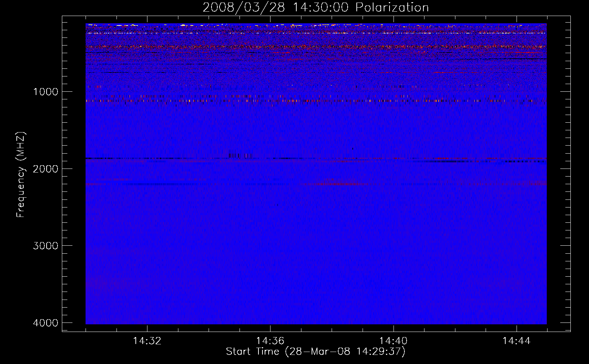
Task: Click the 'Frequency (MHZ)' axis label
Action: (21, 175)
